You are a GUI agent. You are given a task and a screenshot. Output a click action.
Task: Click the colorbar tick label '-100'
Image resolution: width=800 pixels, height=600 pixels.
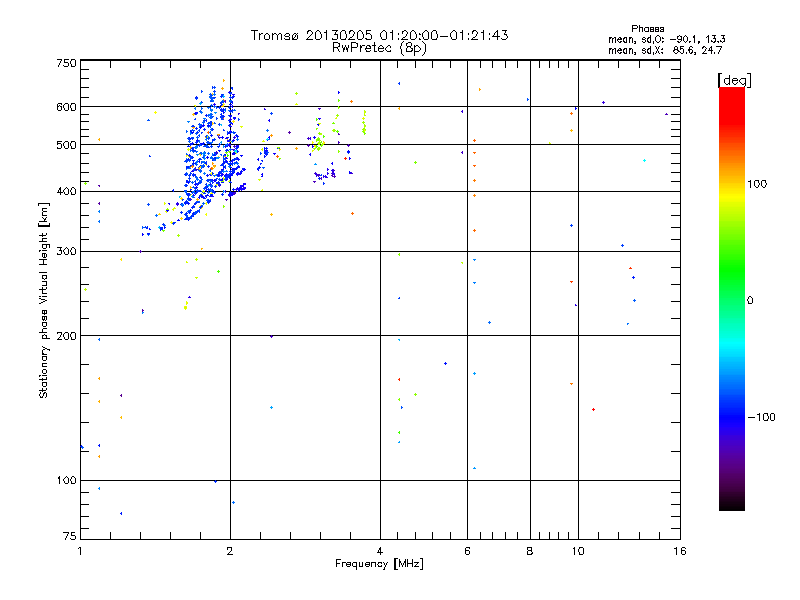761,417
